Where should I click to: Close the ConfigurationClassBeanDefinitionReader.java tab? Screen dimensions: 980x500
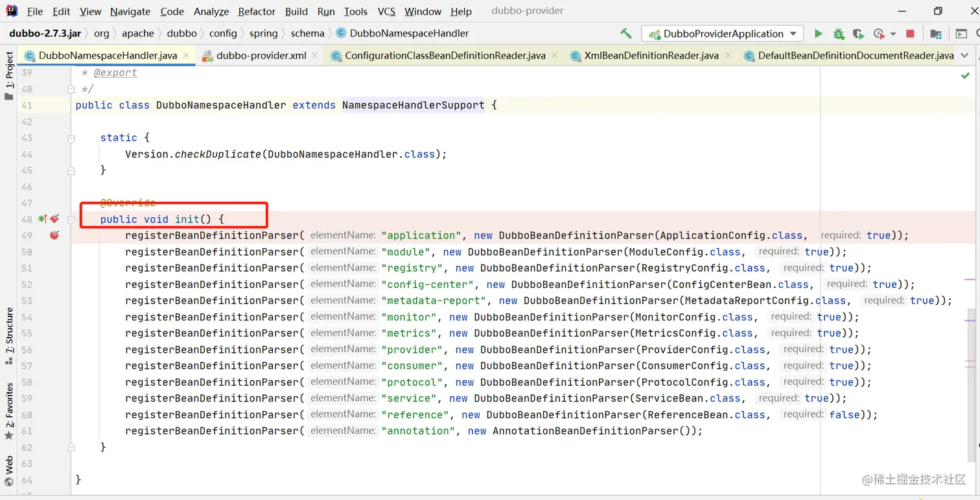pyautogui.click(x=554, y=56)
